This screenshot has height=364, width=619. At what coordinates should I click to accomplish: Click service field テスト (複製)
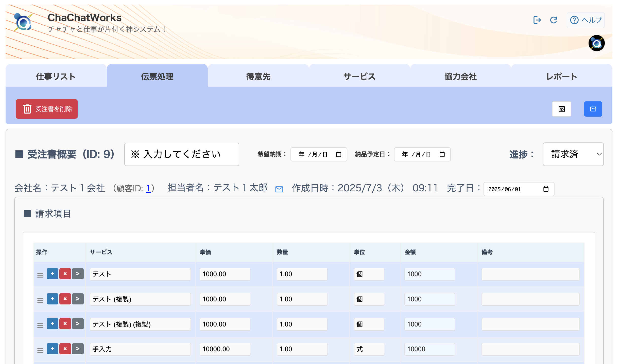[140, 299]
